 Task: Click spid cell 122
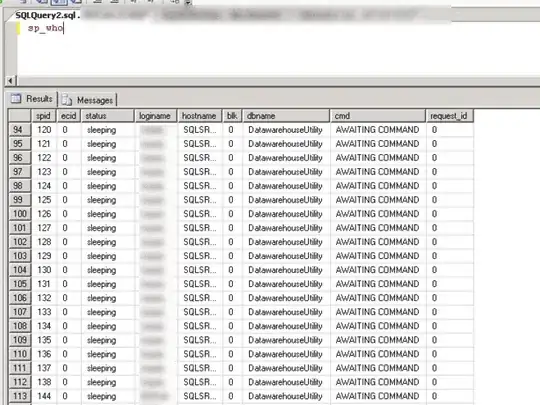[44, 158]
